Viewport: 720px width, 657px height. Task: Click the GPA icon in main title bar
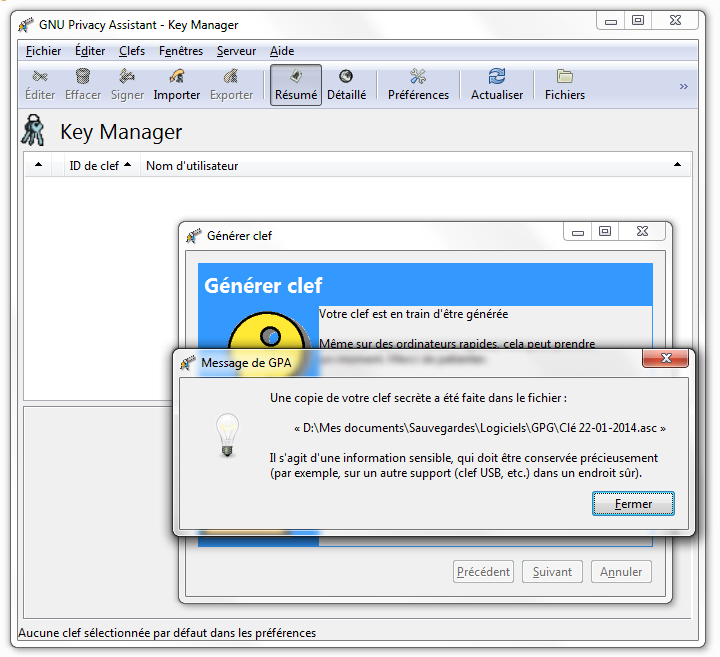[x=26, y=25]
